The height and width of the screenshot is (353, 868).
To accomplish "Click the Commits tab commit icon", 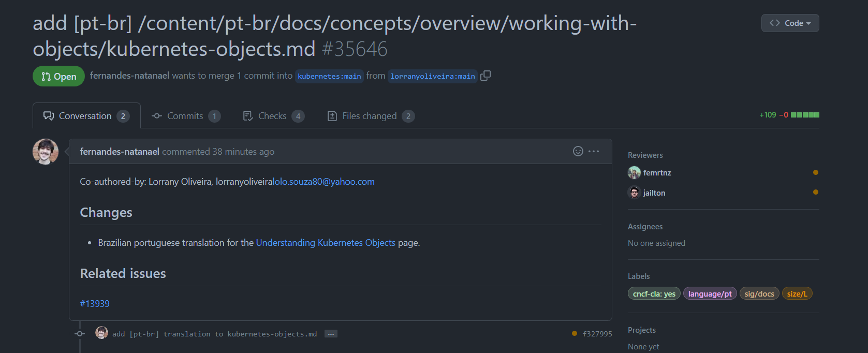I will 157,116.
